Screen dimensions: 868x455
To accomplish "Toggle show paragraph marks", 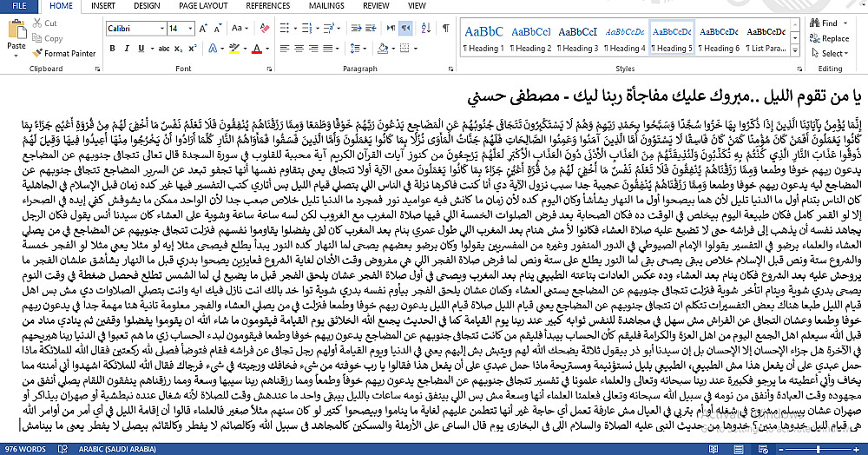I will [x=445, y=29].
